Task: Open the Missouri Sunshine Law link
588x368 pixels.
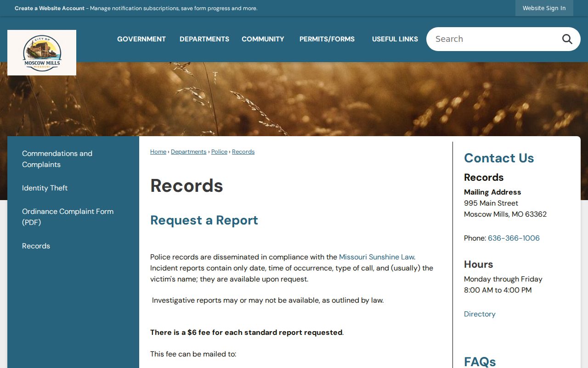Action: pyautogui.click(x=376, y=257)
